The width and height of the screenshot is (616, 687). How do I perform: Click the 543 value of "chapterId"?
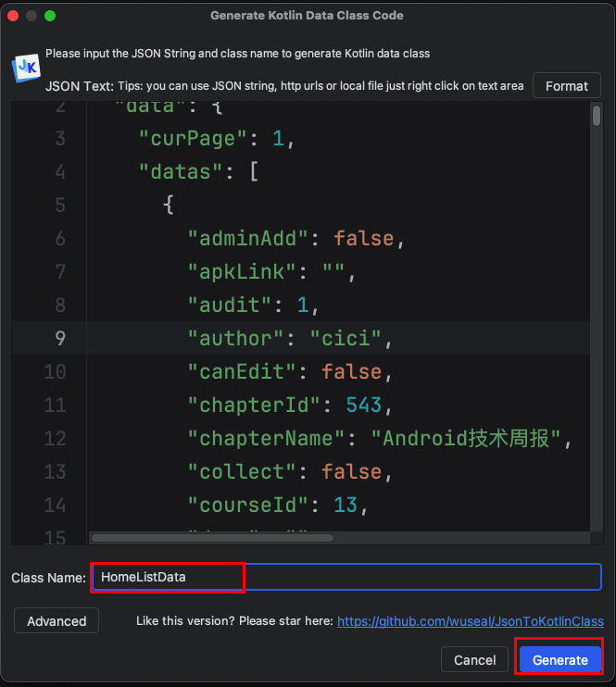363,405
